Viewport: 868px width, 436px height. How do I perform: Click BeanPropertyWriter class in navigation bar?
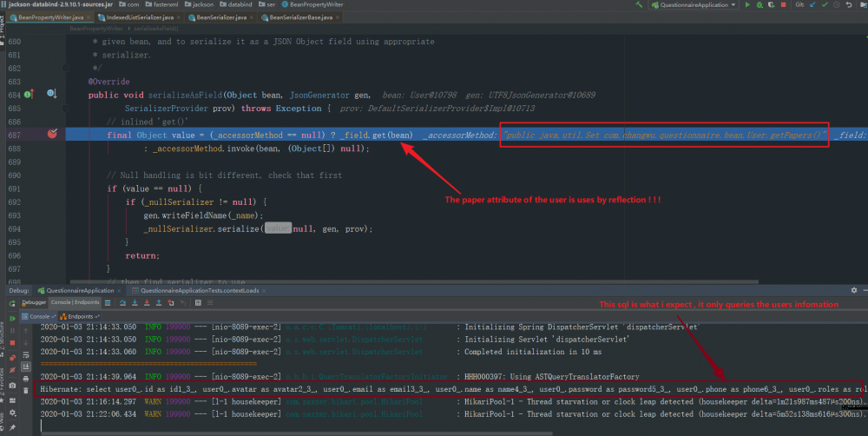pyautogui.click(x=312, y=4)
